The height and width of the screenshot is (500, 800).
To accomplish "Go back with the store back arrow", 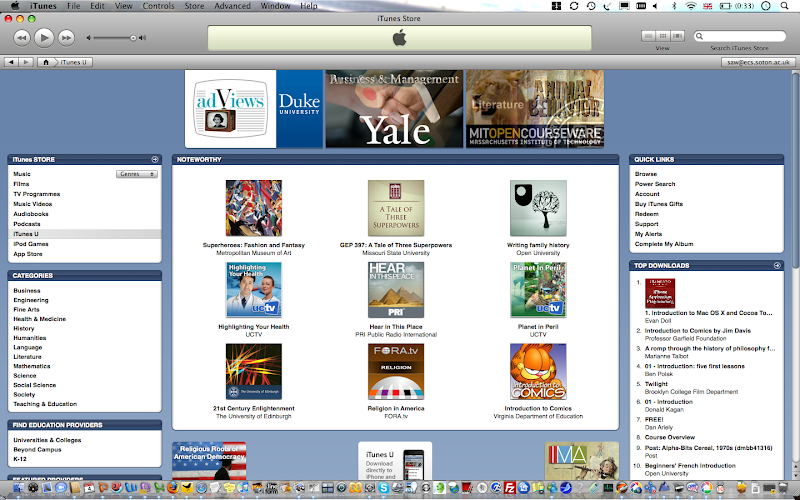I will [x=11, y=62].
